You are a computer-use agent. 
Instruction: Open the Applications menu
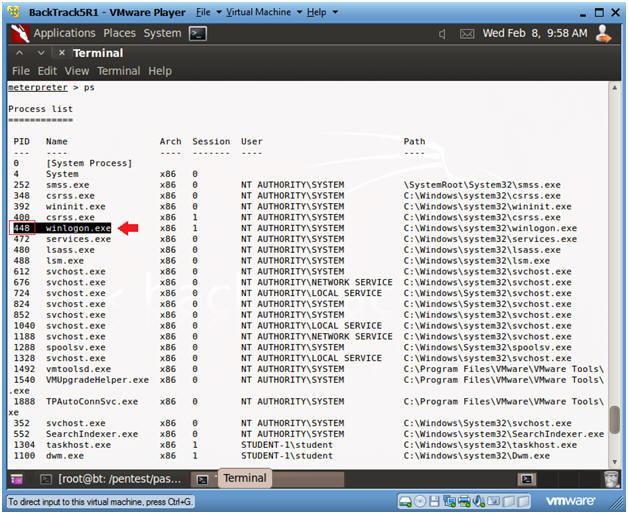point(64,33)
